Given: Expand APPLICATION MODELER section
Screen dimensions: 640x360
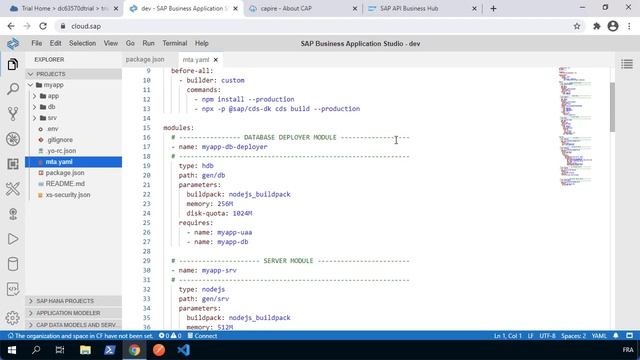Looking at the screenshot, I should coord(73,313).
